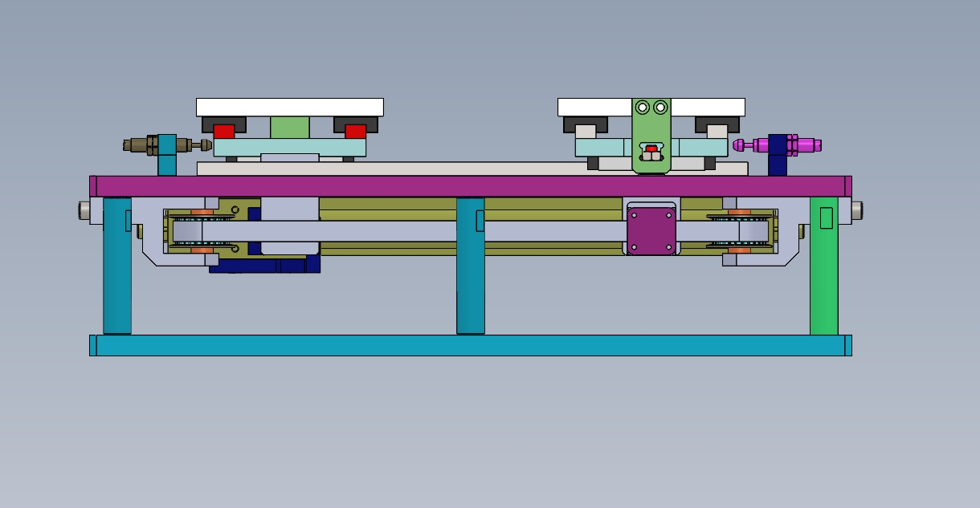Select the brown threaded fitting on left
Image resolution: width=980 pixels, height=508 pixels.
pos(168,145)
